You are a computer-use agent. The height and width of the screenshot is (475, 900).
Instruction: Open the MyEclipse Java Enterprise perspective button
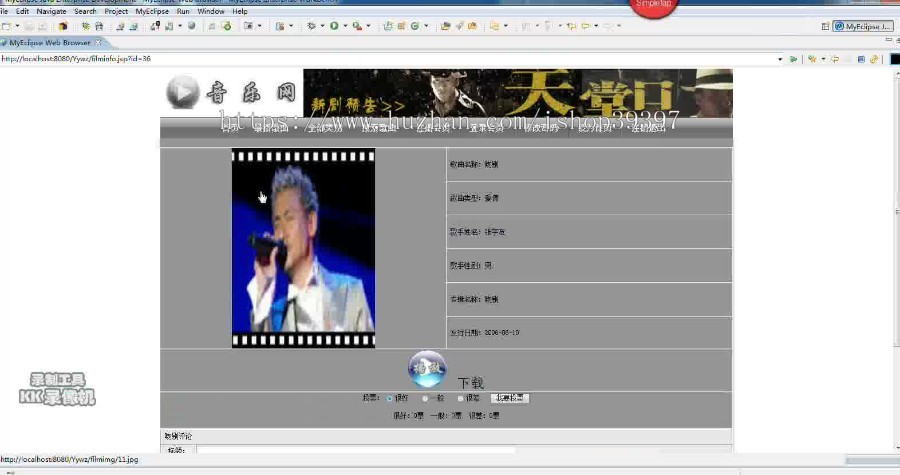863,26
